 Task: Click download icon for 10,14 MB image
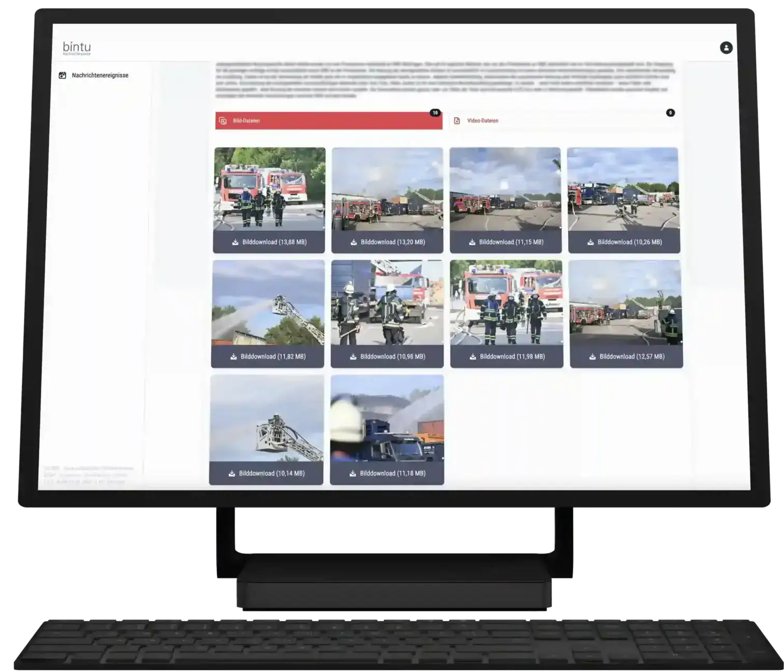click(231, 473)
